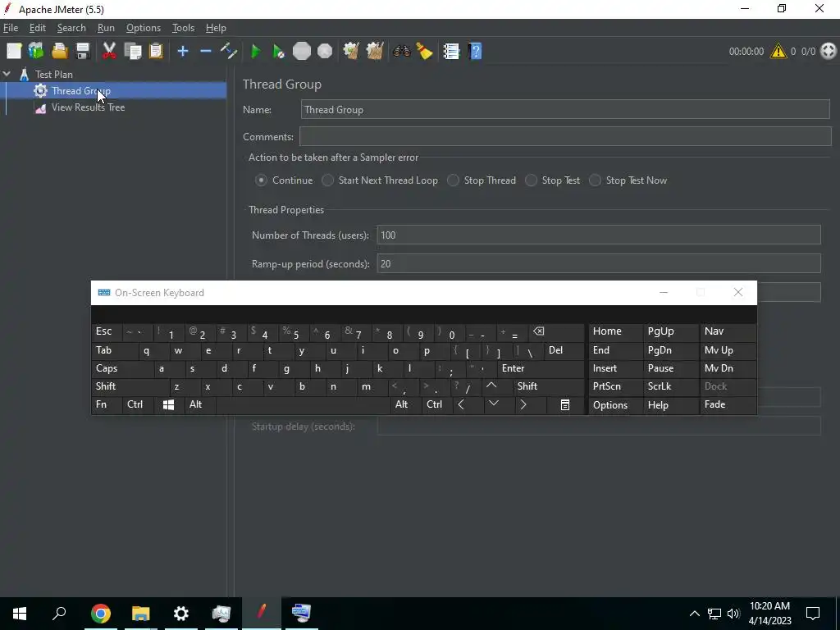The image size is (840, 630).
Task: Click the remote engine status icon
Action: pos(829,52)
